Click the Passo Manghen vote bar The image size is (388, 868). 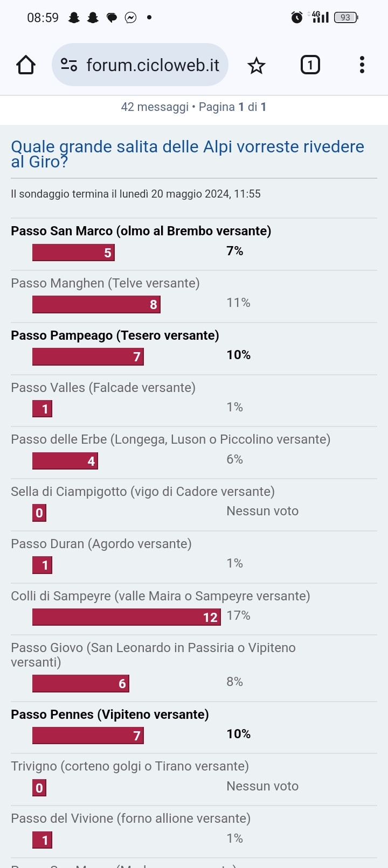[96, 304]
